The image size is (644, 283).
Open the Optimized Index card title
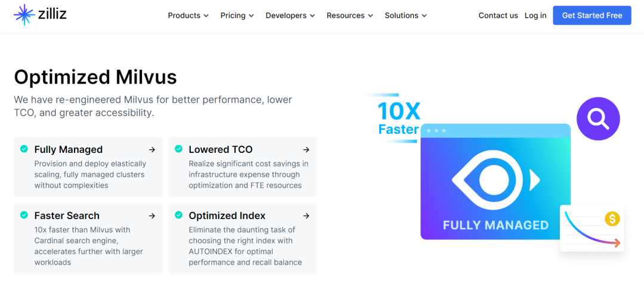coord(227,216)
